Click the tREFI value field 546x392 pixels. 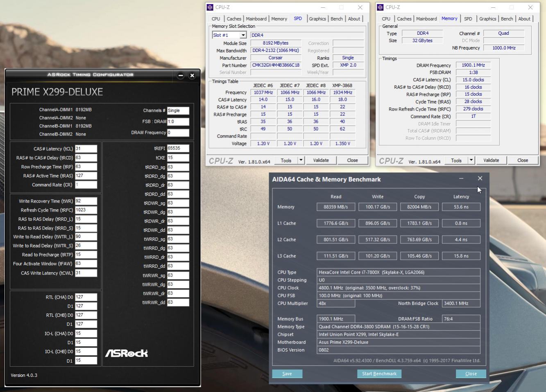coord(178,148)
